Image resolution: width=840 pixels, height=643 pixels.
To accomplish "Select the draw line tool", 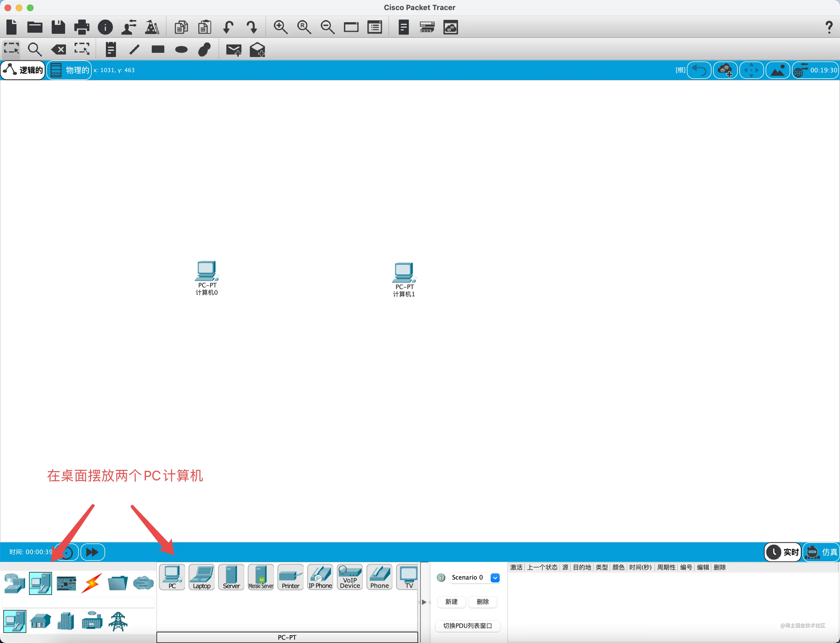I will click(x=134, y=49).
